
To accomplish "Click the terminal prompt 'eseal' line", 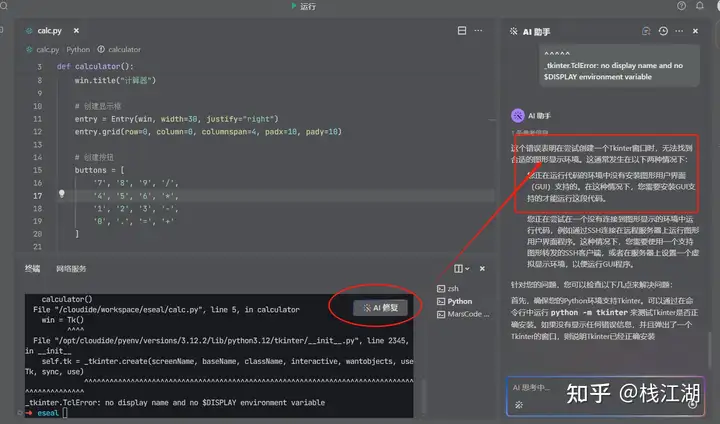I will tap(48, 413).
